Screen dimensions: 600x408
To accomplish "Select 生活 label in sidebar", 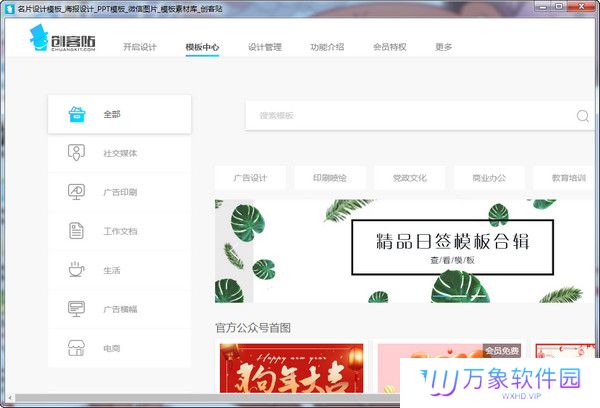I will click(x=112, y=270).
